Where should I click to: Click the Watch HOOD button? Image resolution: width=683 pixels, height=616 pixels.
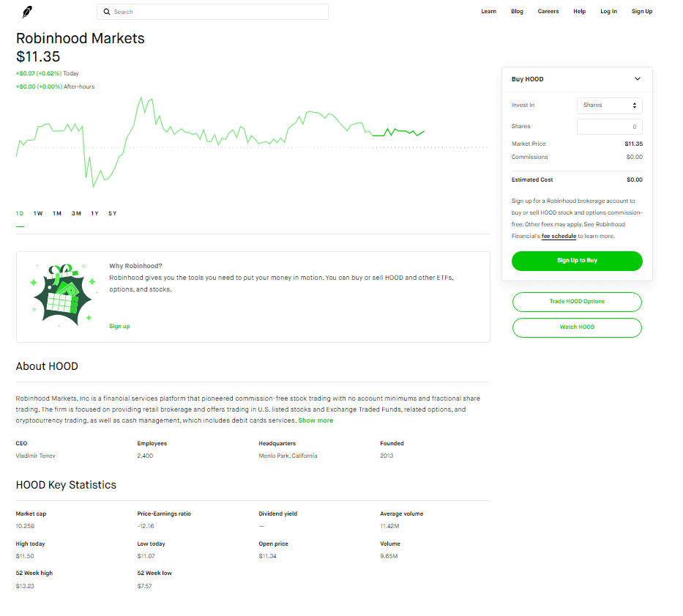point(577,327)
